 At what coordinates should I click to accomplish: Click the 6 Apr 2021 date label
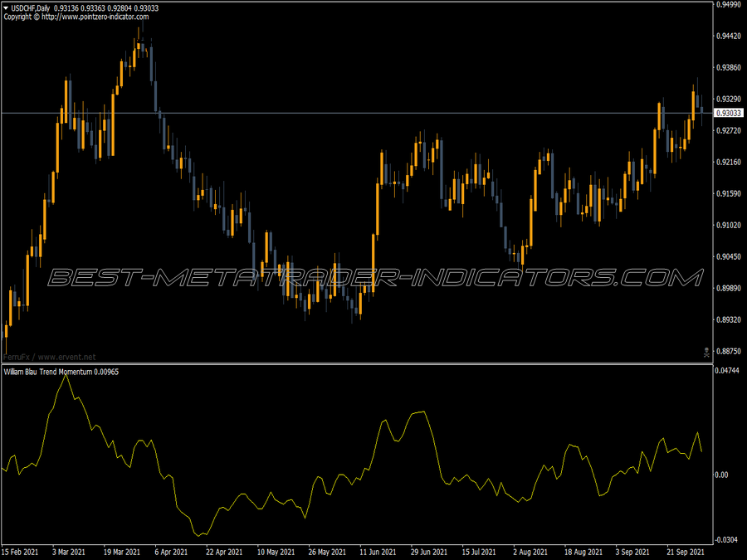click(x=171, y=552)
